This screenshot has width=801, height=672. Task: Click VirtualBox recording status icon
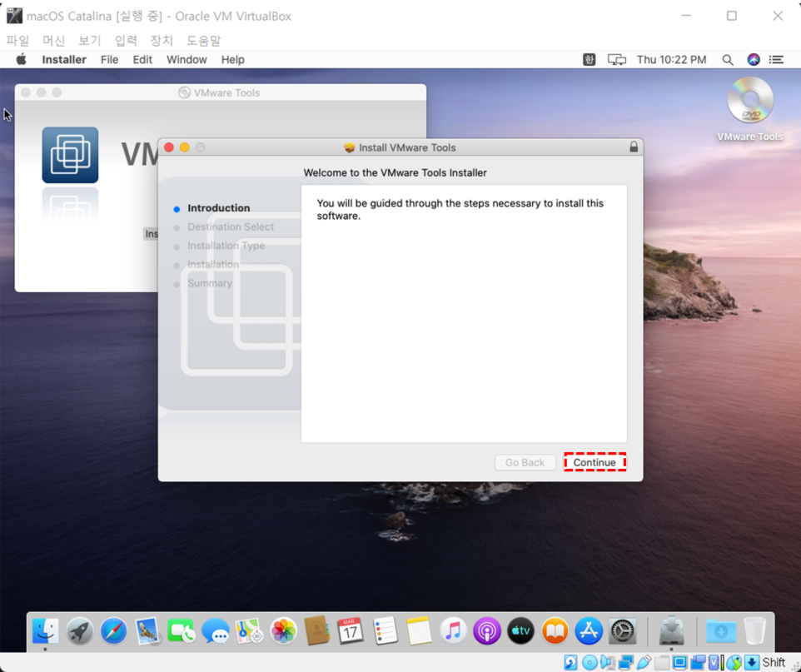[x=698, y=662]
